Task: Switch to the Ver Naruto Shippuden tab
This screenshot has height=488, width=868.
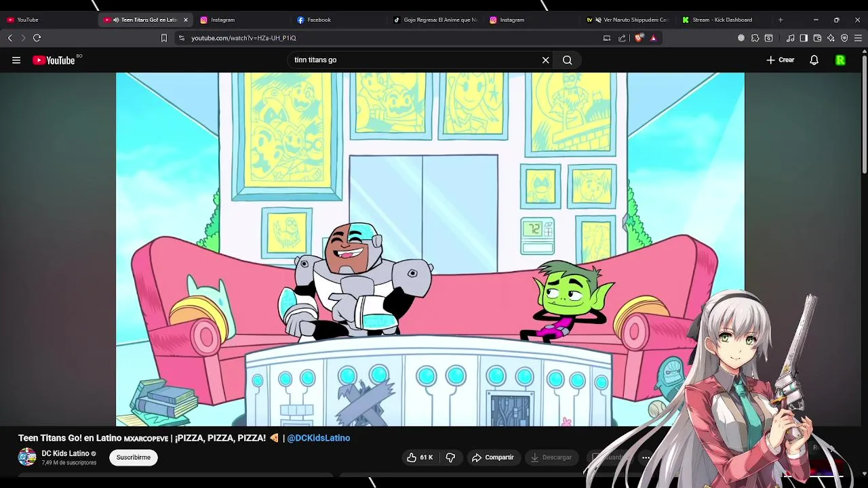Action: point(627,20)
